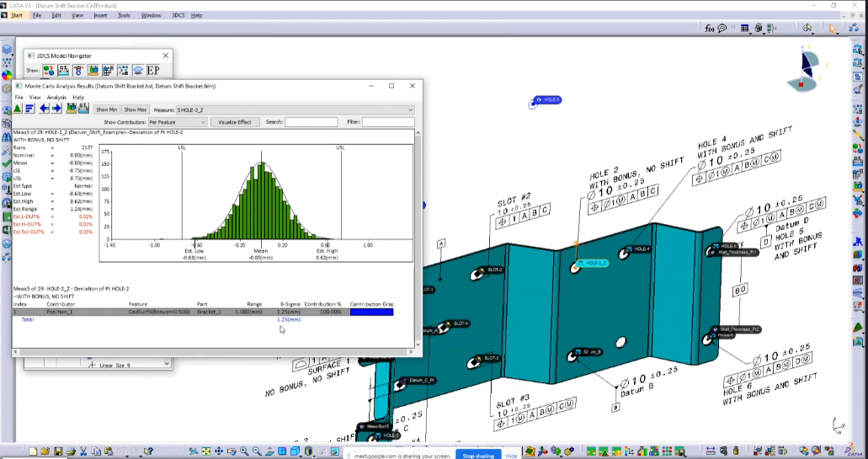Click the blue Contribution graph bar

pos(371,312)
